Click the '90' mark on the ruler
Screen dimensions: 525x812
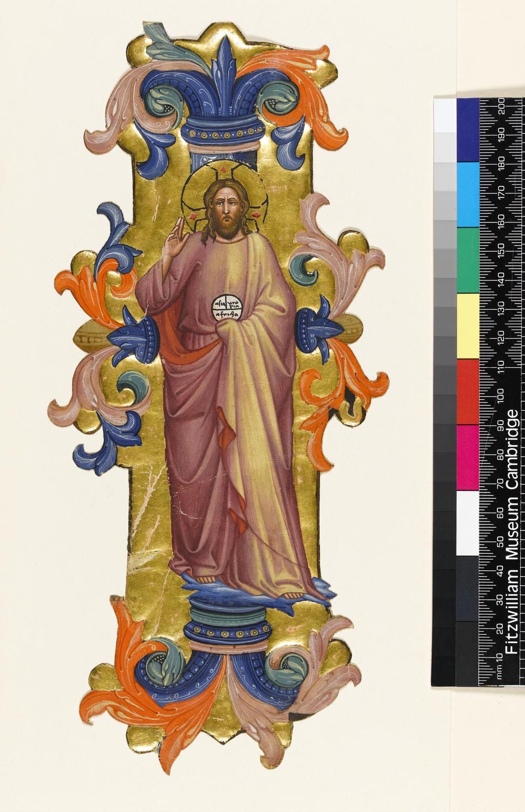point(501,425)
